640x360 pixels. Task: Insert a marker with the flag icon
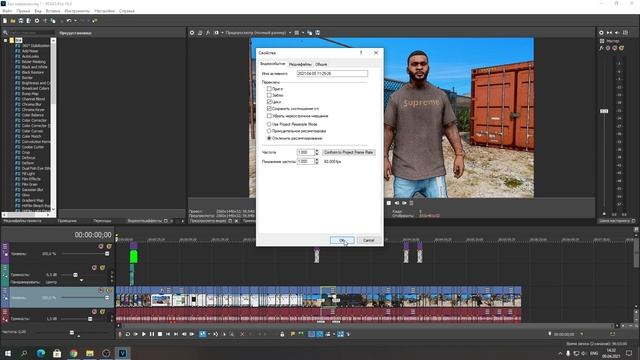[x=293, y=334]
